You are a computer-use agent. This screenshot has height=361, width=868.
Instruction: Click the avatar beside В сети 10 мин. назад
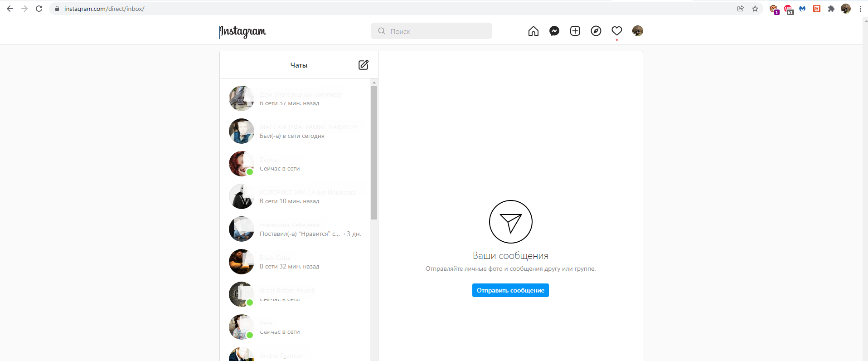[242, 196]
